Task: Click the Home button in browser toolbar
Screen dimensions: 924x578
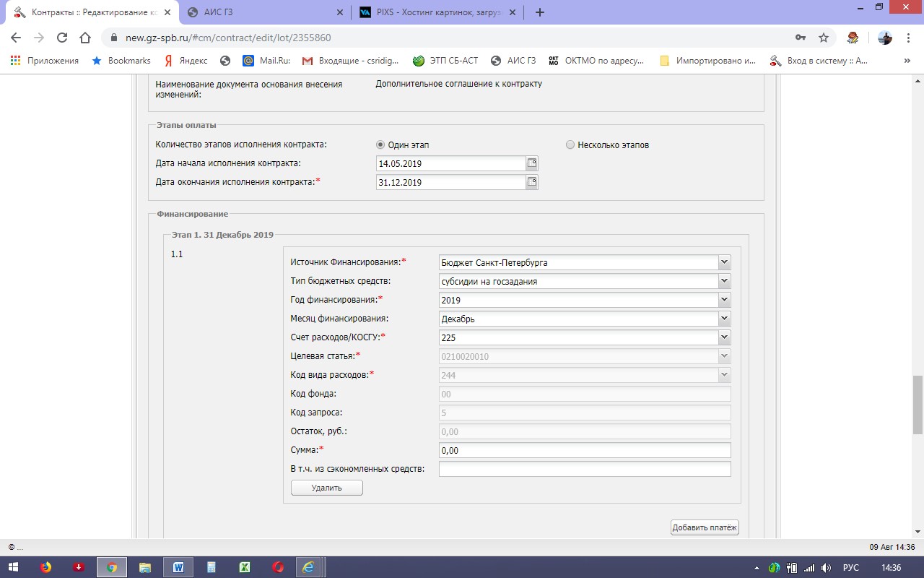Action: coord(85,38)
